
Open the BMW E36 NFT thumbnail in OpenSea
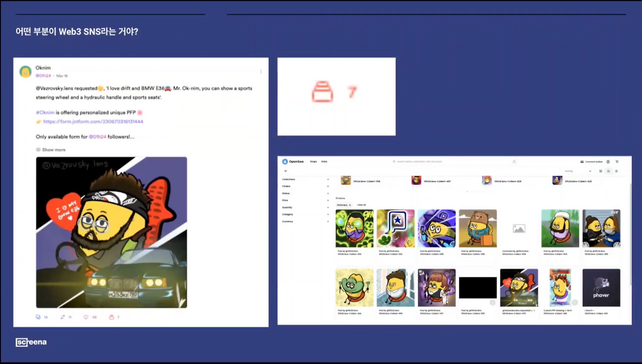(519, 288)
